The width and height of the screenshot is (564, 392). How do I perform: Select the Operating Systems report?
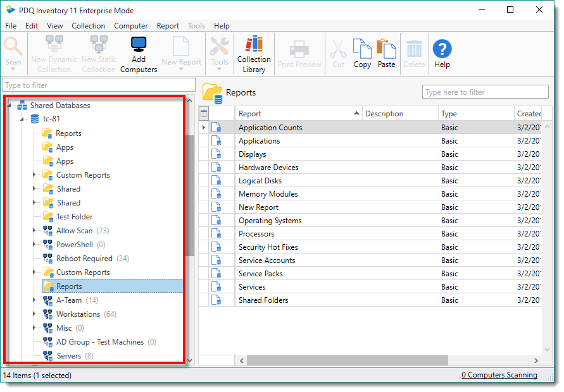point(270,221)
